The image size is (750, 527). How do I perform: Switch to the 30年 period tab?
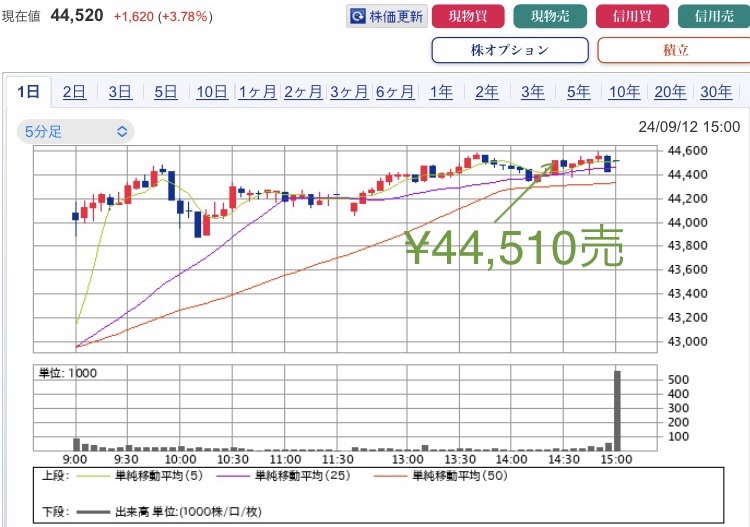(x=716, y=91)
